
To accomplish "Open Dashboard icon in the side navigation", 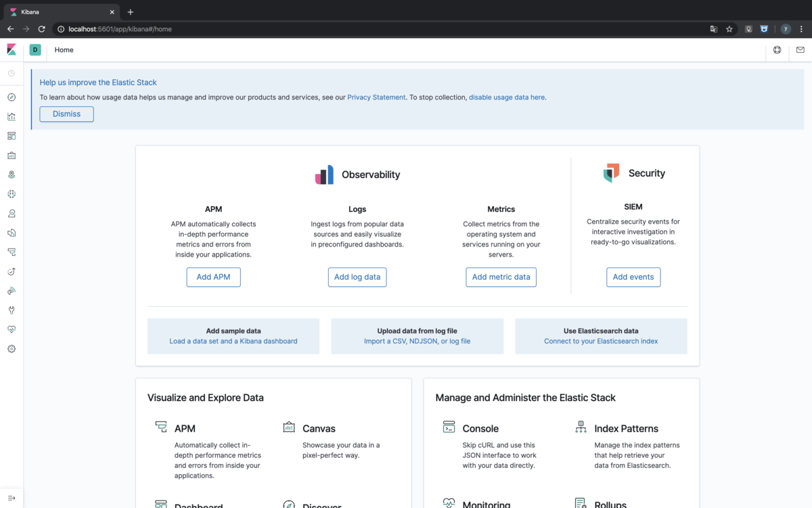I will [12, 136].
